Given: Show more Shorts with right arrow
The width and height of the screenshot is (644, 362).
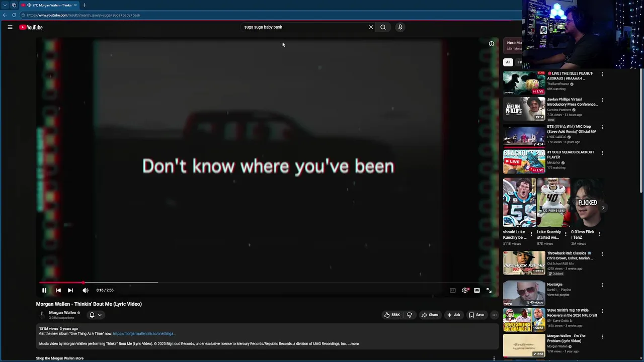Looking at the screenshot, I should coord(603,208).
